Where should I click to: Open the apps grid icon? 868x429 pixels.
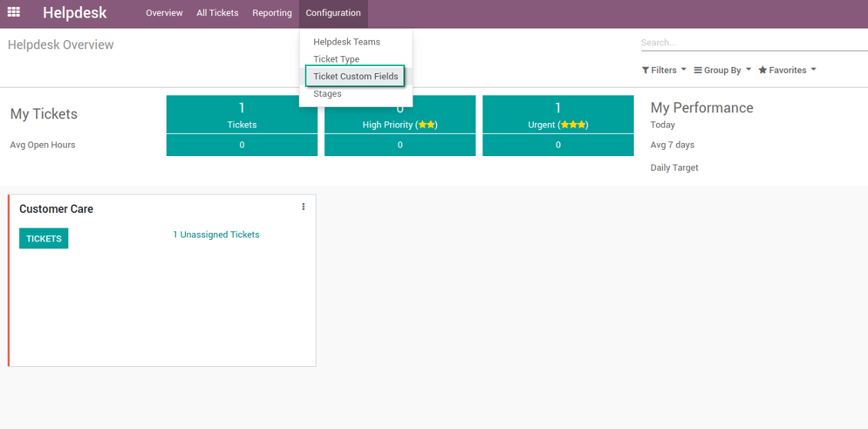click(14, 12)
